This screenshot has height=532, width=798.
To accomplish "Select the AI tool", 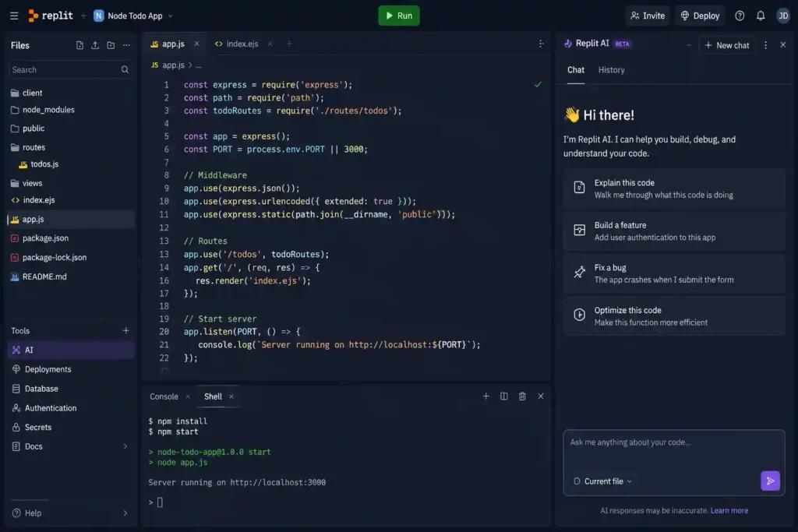I will pos(71,350).
